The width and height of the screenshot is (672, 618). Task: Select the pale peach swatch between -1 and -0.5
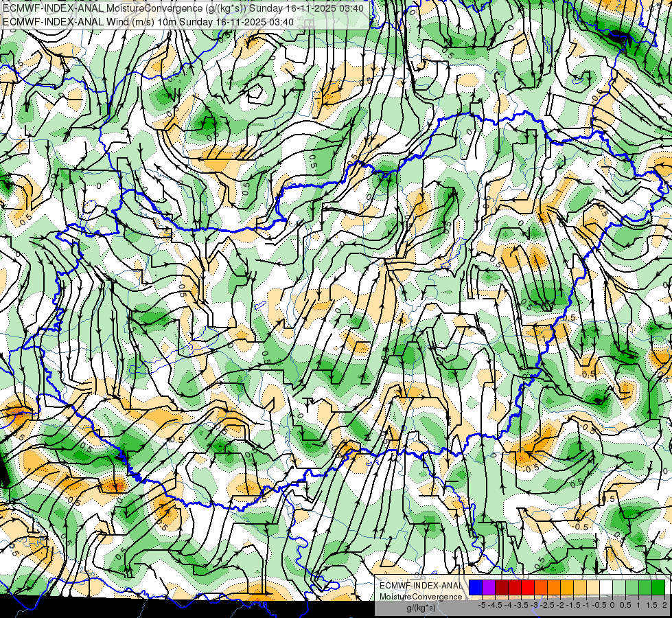coord(593,588)
